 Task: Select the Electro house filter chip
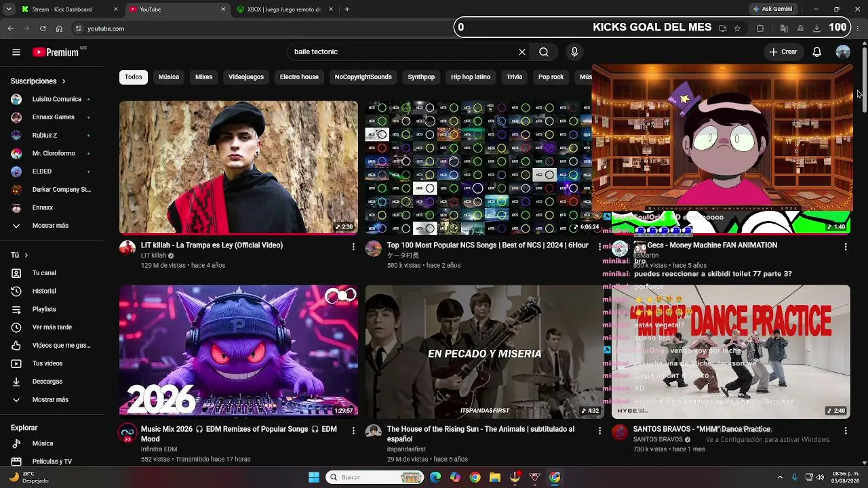point(299,77)
